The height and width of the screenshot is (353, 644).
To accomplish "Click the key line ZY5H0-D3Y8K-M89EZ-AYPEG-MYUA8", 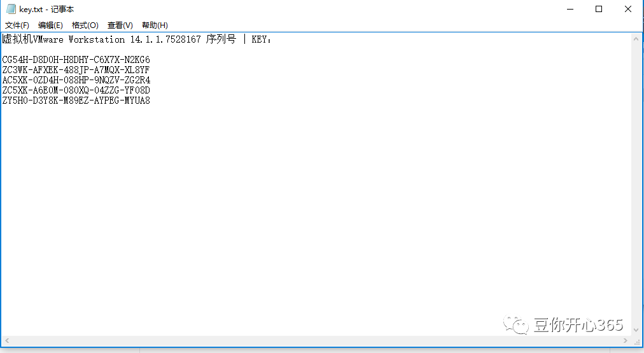I will [x=76, y=100].
